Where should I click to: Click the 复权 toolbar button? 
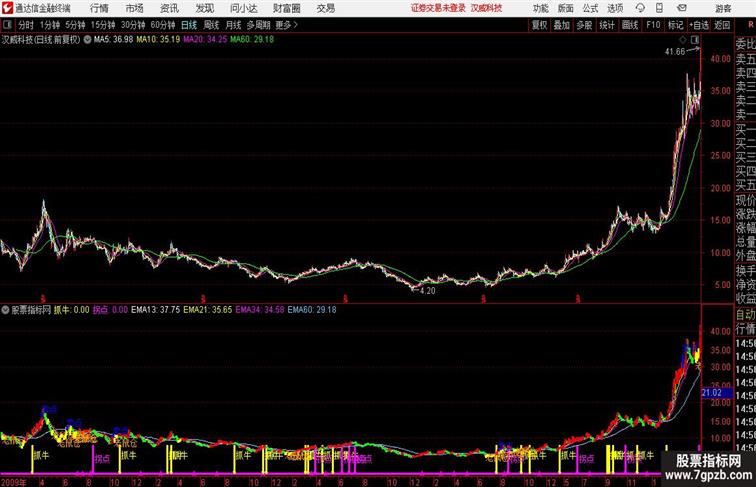(x=540, y=25)
